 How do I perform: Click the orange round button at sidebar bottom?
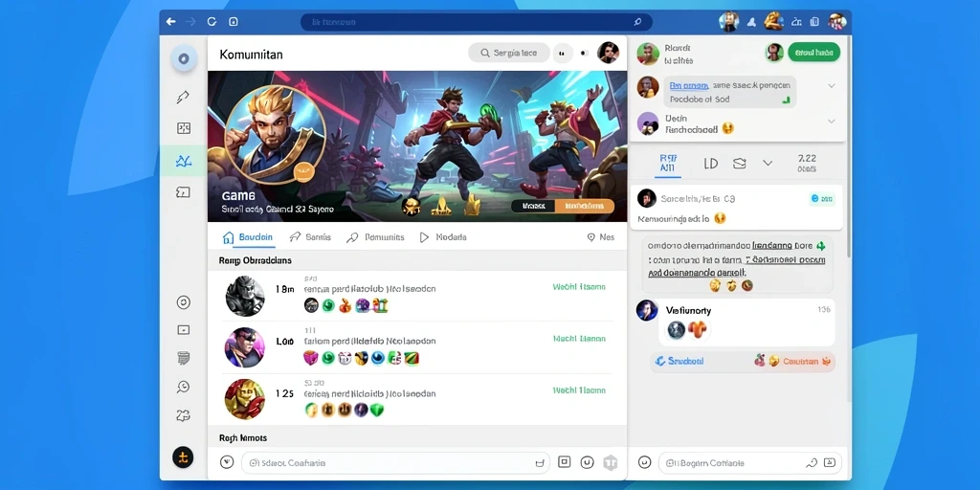point(183,457)
